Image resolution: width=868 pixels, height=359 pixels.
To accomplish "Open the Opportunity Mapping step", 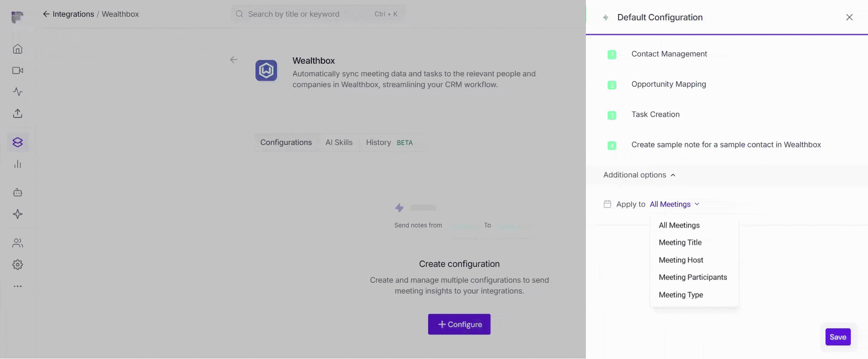I will coord(669,84).
